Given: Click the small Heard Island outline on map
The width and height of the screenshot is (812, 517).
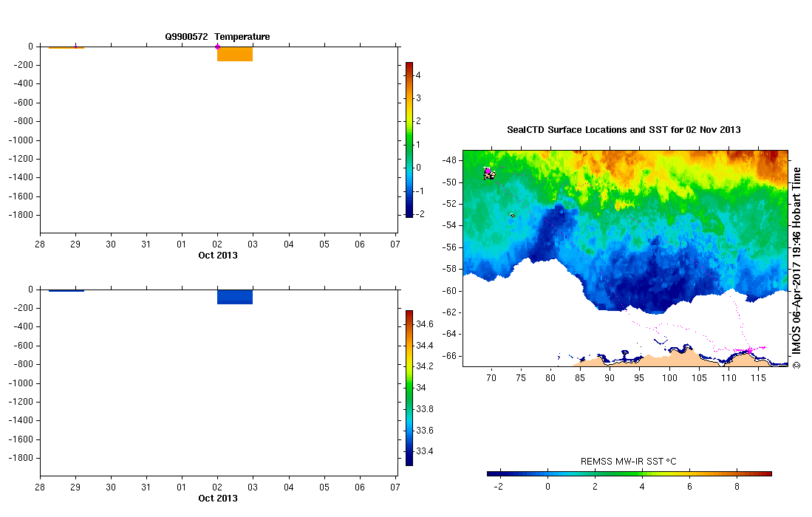Looking at the screenshot, I should [512, 215].
